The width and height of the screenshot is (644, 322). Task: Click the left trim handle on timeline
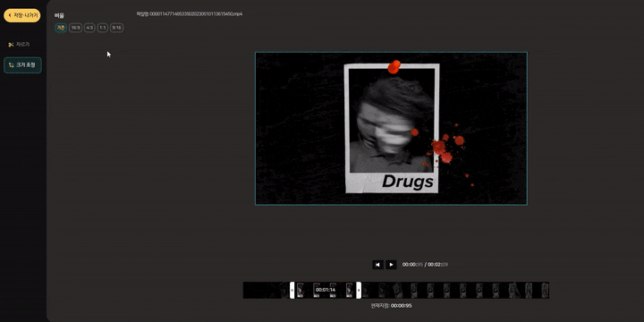(292, 290)
